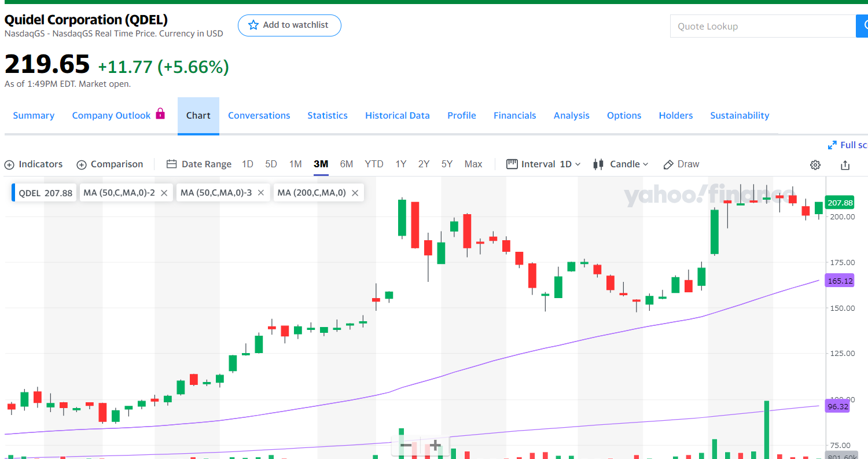Open the Profile tab
The height and width of the screenshot is (459, 868).
462,116
